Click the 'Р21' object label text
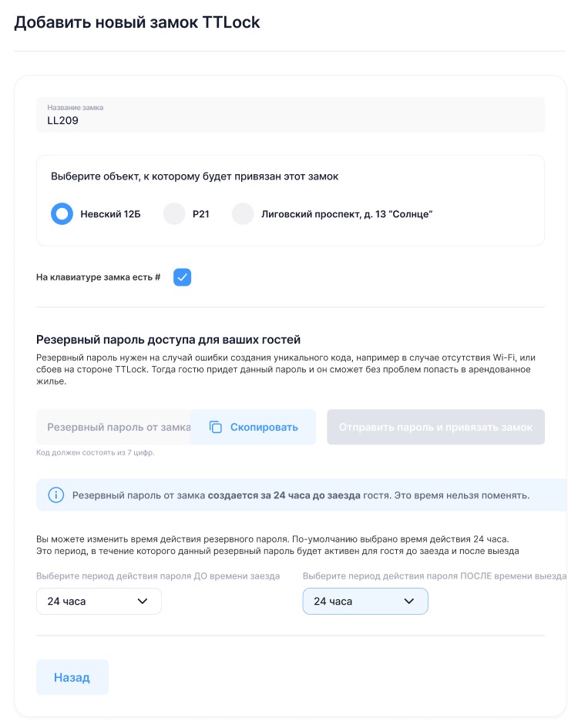578x728 pixels. 201,214
